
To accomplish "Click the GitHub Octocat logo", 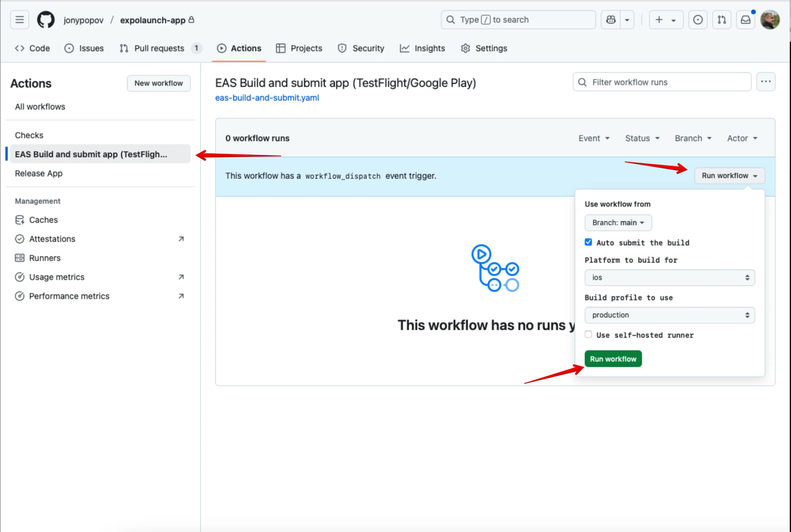I will click(x=46, y=20).
